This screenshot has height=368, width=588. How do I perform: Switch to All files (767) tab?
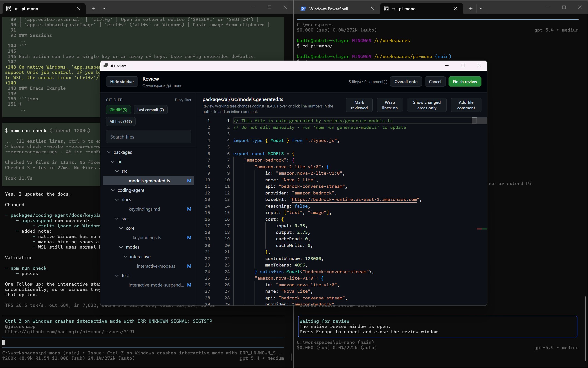click(120, 122)
